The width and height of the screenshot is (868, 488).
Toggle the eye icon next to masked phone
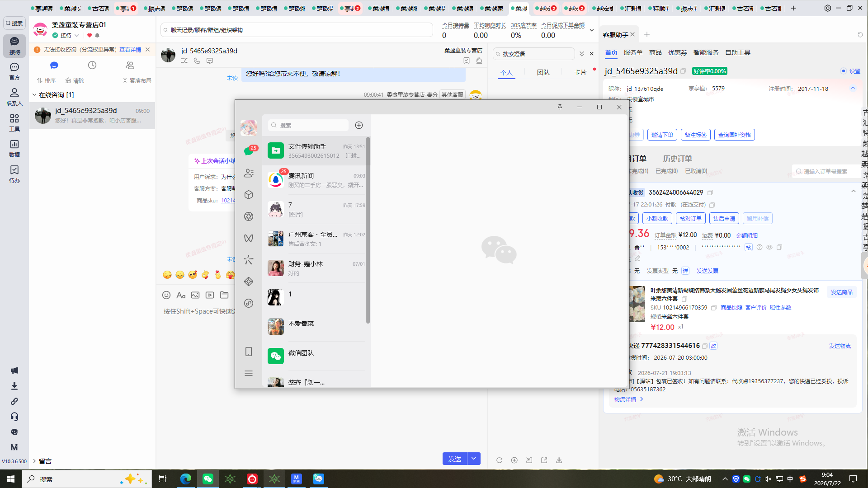coord(769,247)
